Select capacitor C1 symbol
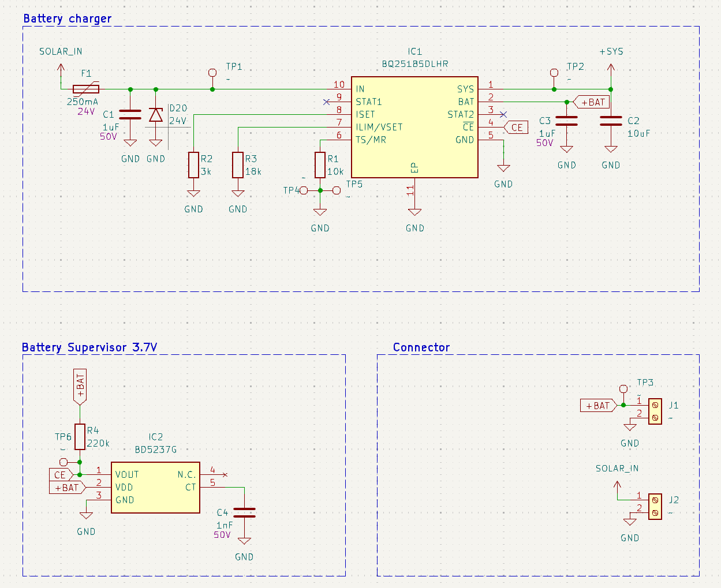This screenshot has height=588, width=721. tap(130, 114)
